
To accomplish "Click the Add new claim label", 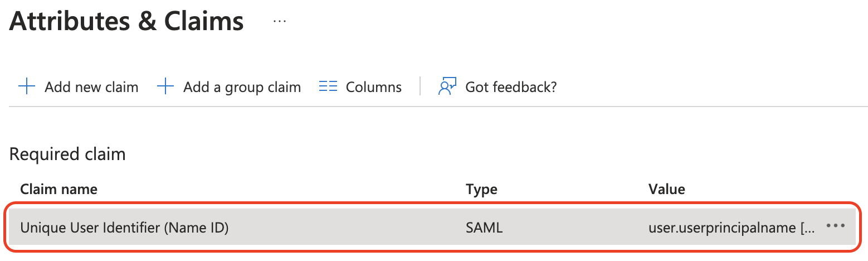I will click(91, 88).
